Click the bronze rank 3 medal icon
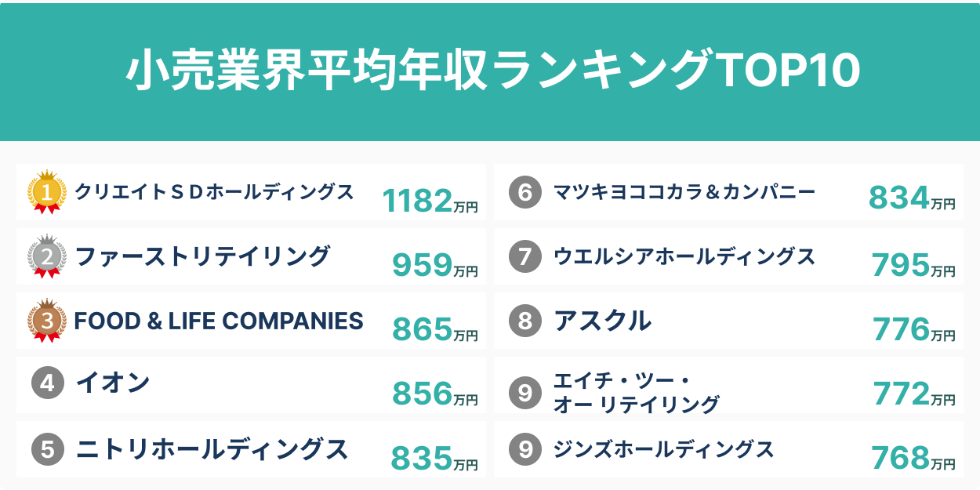The width and height of the screenshot is (980, 490). pyautogui.click(x=47, y=321)
